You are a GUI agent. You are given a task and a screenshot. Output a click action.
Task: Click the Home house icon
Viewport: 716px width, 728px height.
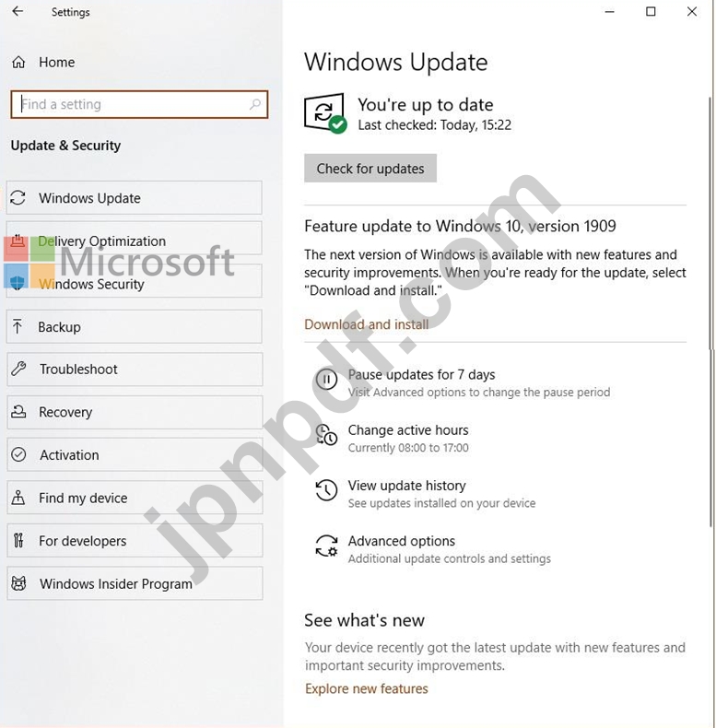(x=18, y=62)
